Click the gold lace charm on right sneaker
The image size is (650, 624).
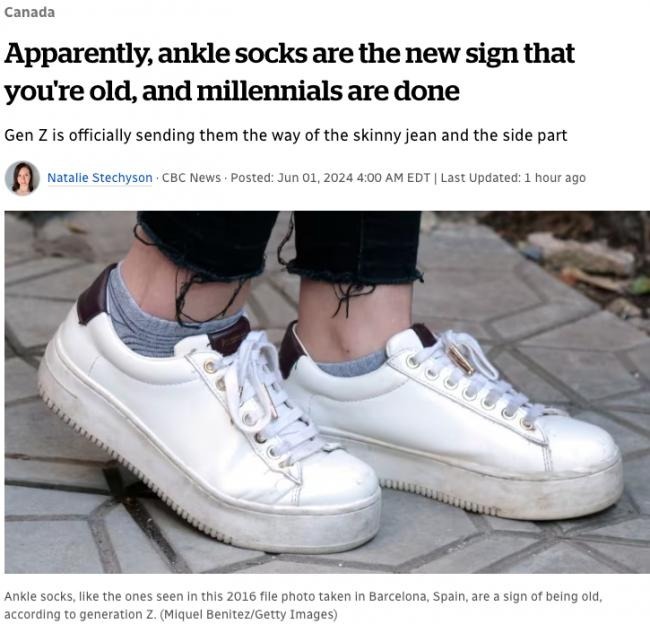tap(461, 360)
